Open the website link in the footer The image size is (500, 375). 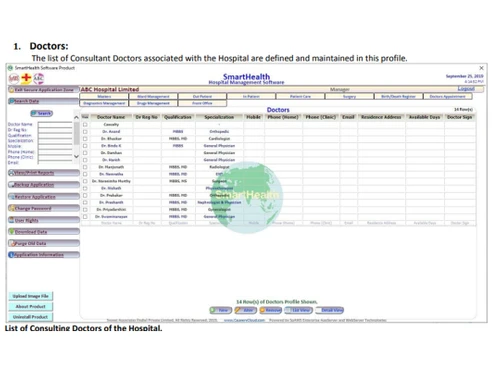[x=244, y=320]
